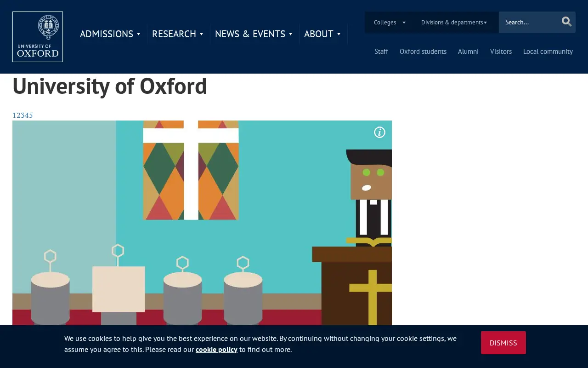Select slide 4 in the slideshow pager
Image resolution: width=588 pixels, height=368 pixels.
[27, 115]
